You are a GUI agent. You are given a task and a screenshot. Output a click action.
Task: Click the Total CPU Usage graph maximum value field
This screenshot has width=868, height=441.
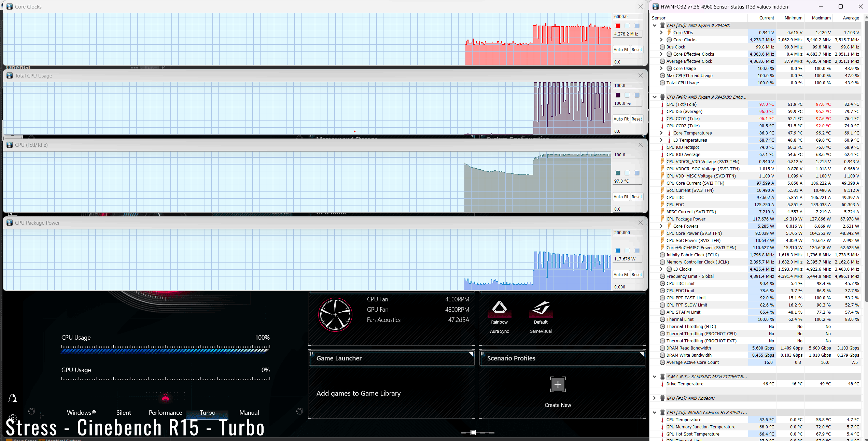[627, 86]
